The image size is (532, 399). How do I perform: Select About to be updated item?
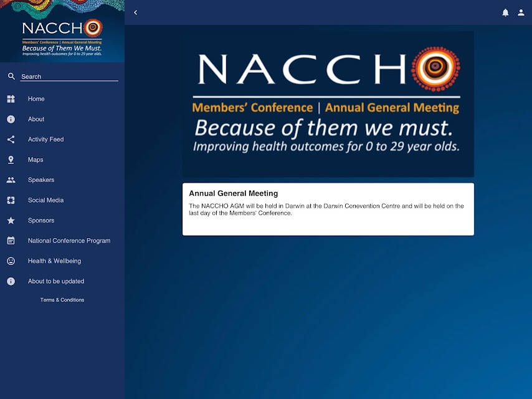62,281
